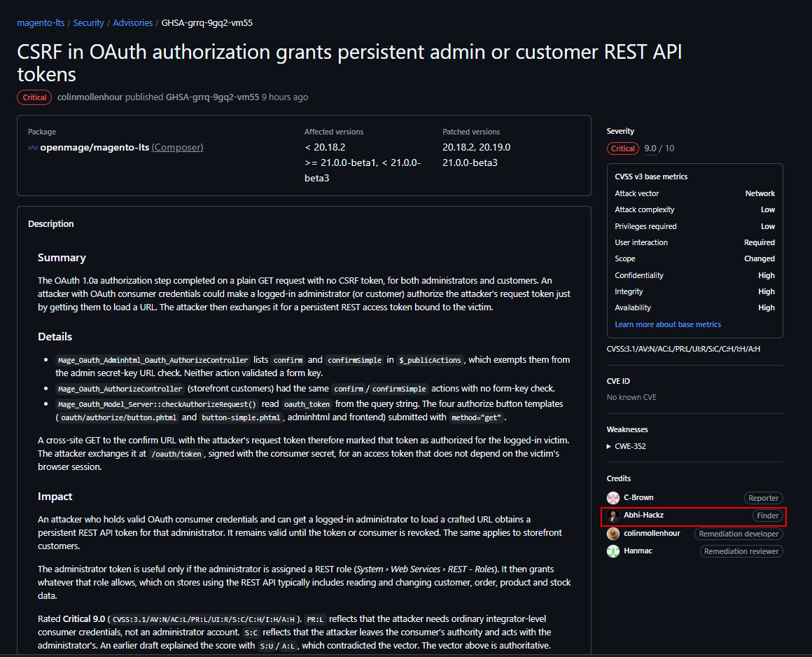Screen dimensions: 812x657
Task: Expand the CWE-352 weakness details
Action: (626, 446)
